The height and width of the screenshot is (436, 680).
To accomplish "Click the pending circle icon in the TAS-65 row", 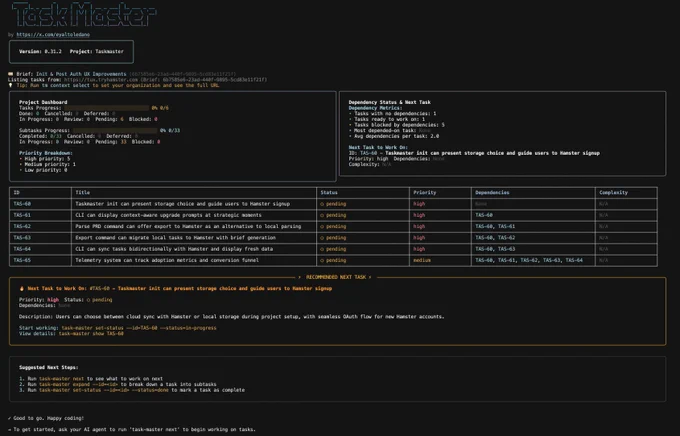I will coord(322,260).
